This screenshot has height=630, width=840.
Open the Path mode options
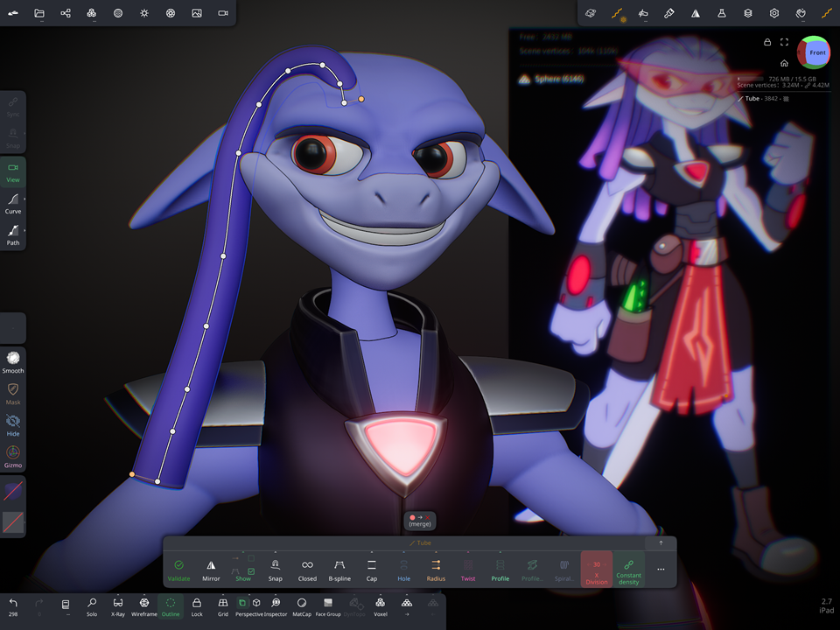(13, 235)
